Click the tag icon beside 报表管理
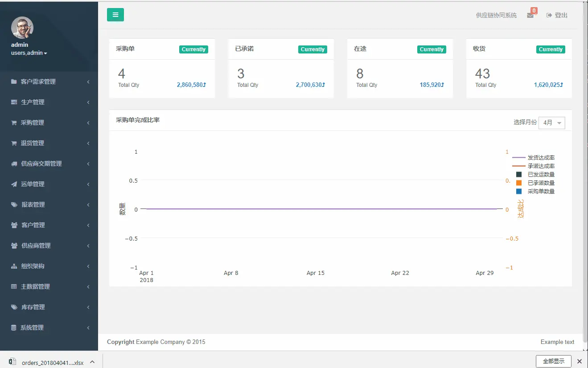 tap(14, 204)
